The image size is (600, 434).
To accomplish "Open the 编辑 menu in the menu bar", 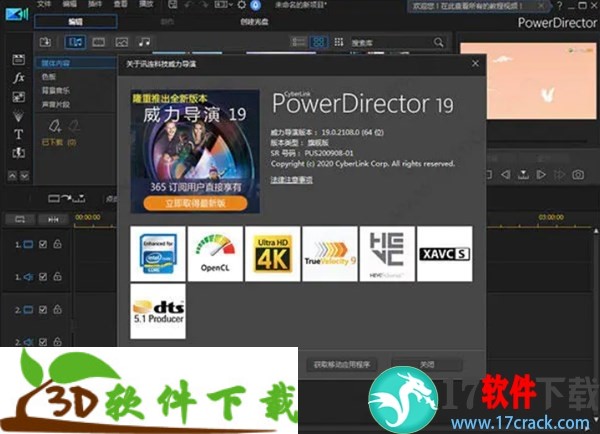I will tap(70, 4).
